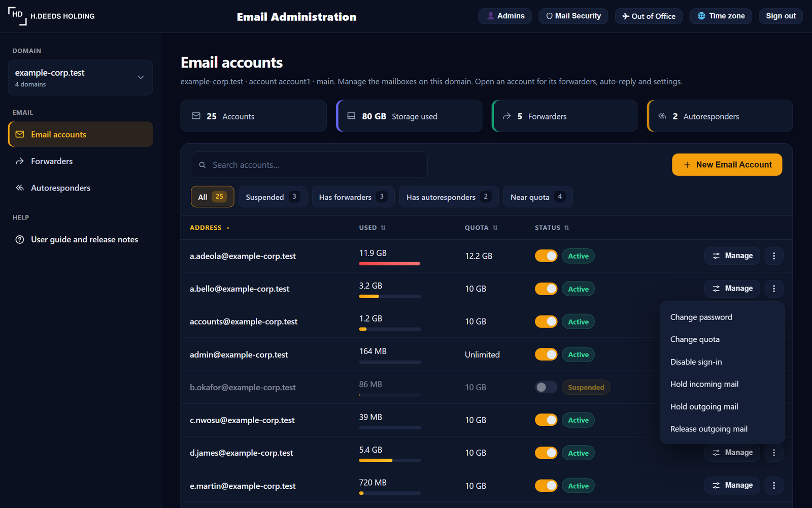Open the three-dot menu for a.adeola@example-corp.test
The width and height of the screenshot is (812, 508).
pyautogui.click(x=774, y=256)
